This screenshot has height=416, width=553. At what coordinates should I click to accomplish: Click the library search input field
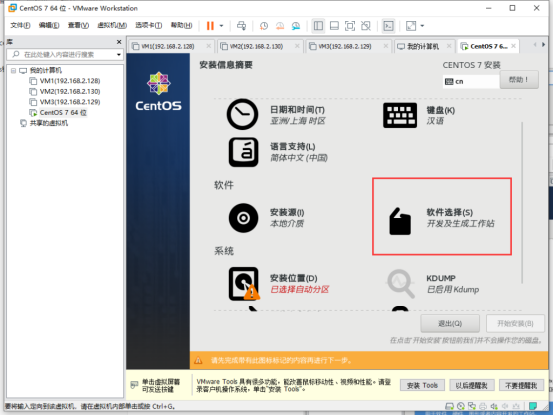tap(65, 55)
